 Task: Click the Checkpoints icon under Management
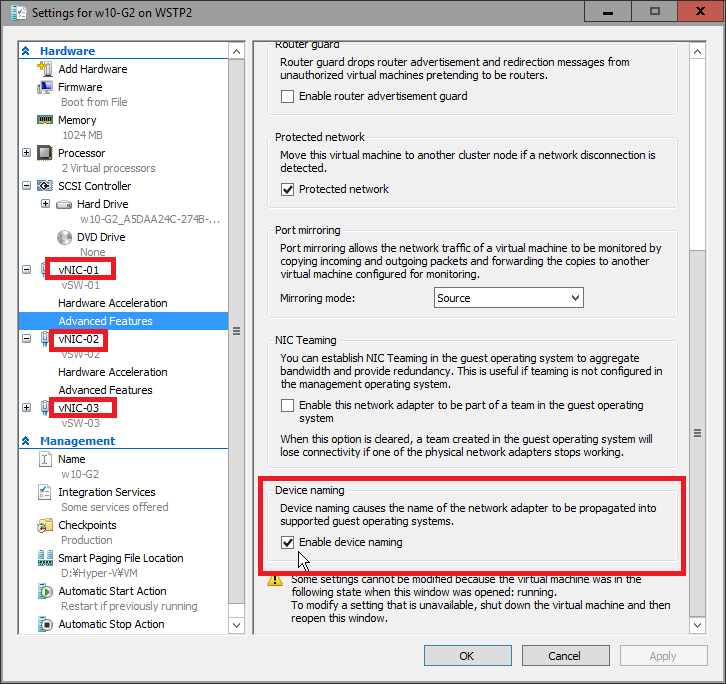tap(44, 525)
